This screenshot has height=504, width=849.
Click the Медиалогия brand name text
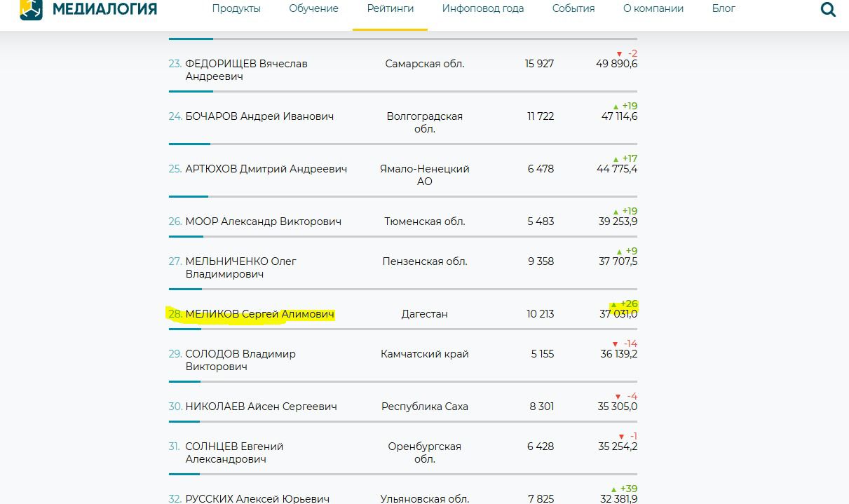click(105, 8)
